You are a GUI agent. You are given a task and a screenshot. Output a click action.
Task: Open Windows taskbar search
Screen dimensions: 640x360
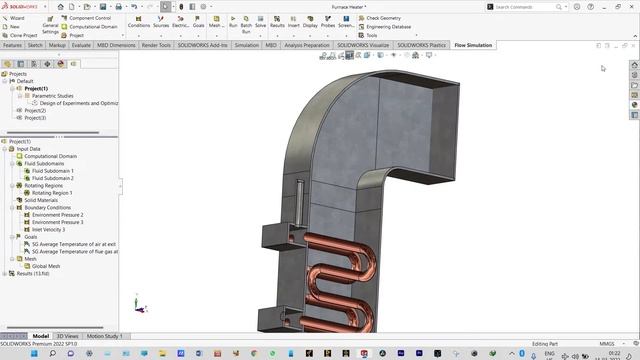(x=53, y=353)
